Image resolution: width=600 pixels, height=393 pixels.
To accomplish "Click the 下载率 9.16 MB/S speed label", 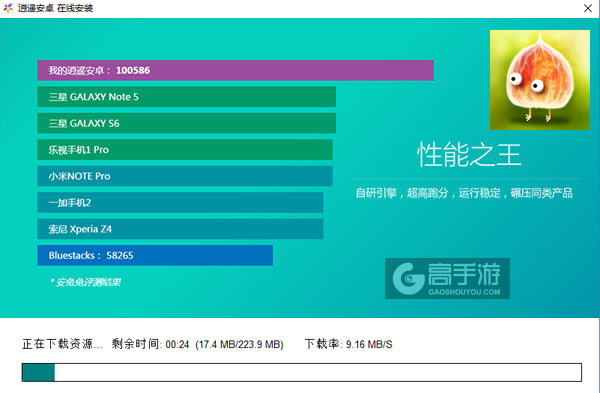I will pyautogui.click(x=349, y=344).
